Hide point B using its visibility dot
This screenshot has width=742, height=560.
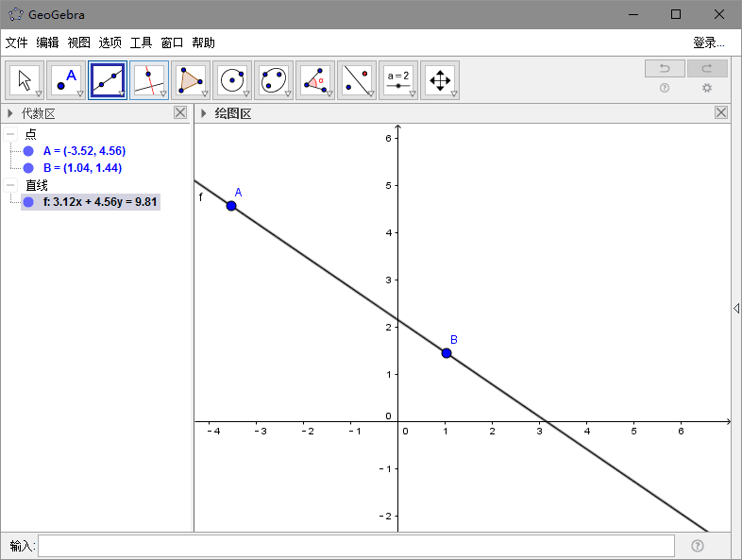[28, 168]
